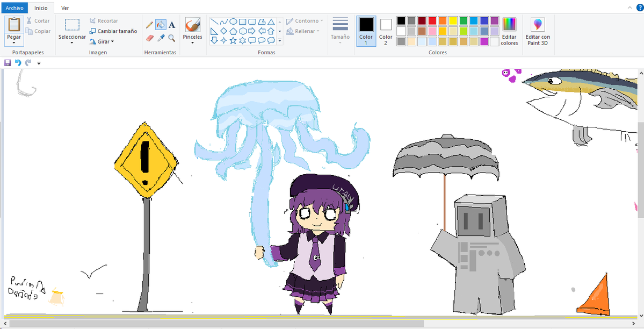This screenshot has width=644, height=329.
Task: Activate Color 2 background selector
Action: pyautogui.click(x=386, y=31)
